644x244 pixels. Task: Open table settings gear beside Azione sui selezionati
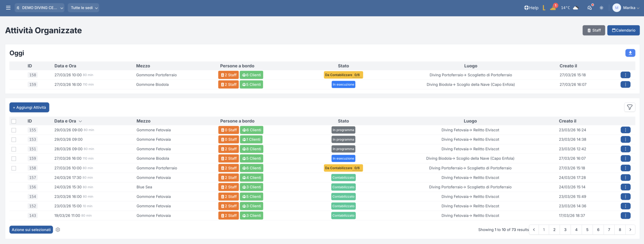pos(58,230)
